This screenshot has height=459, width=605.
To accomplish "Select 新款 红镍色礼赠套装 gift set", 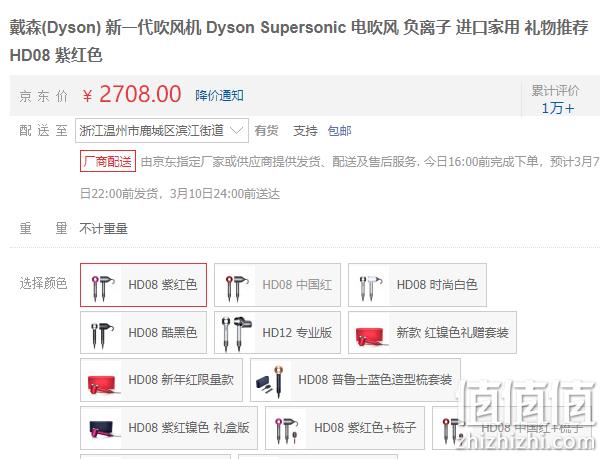I will (432, 332).
